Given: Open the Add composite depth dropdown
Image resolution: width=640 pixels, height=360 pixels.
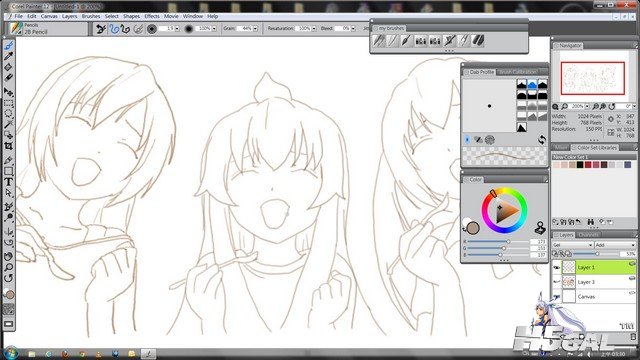Looking at the screenshot, I should point(615,245).
